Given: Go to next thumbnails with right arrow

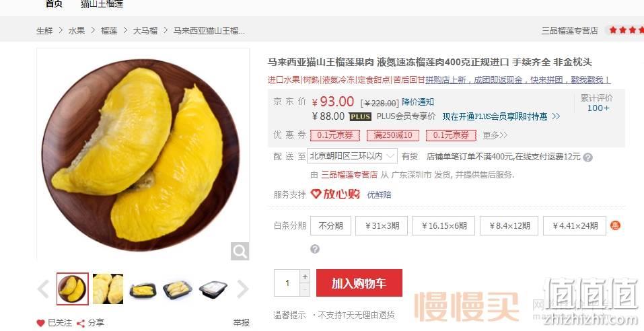Looking at the screenshot, I should [243, 289].
